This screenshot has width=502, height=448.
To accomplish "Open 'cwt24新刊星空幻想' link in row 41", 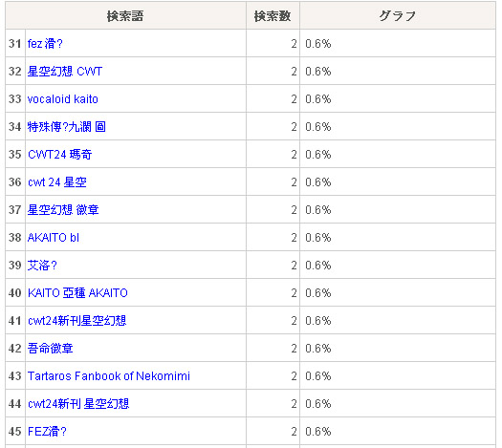I will [77, 321].
